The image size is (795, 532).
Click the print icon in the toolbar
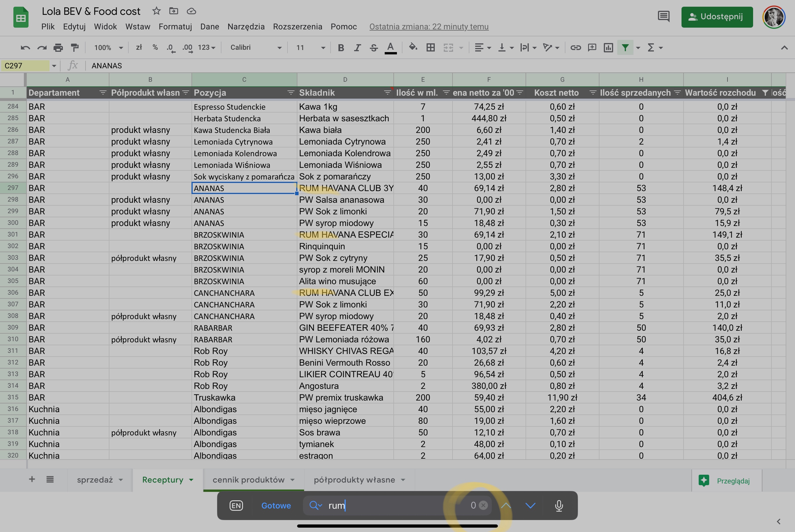[x=58, y=47]
